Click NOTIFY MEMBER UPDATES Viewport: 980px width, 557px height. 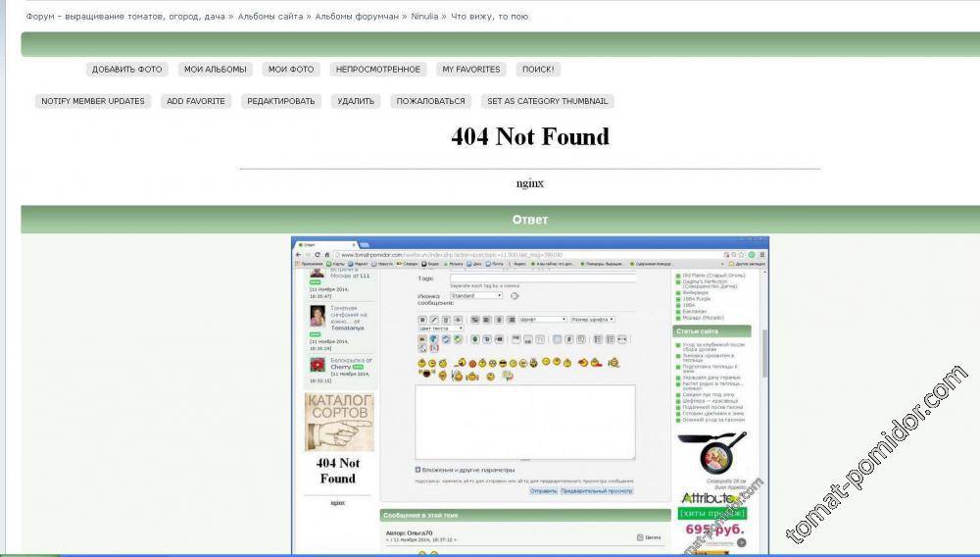point(93,101)
